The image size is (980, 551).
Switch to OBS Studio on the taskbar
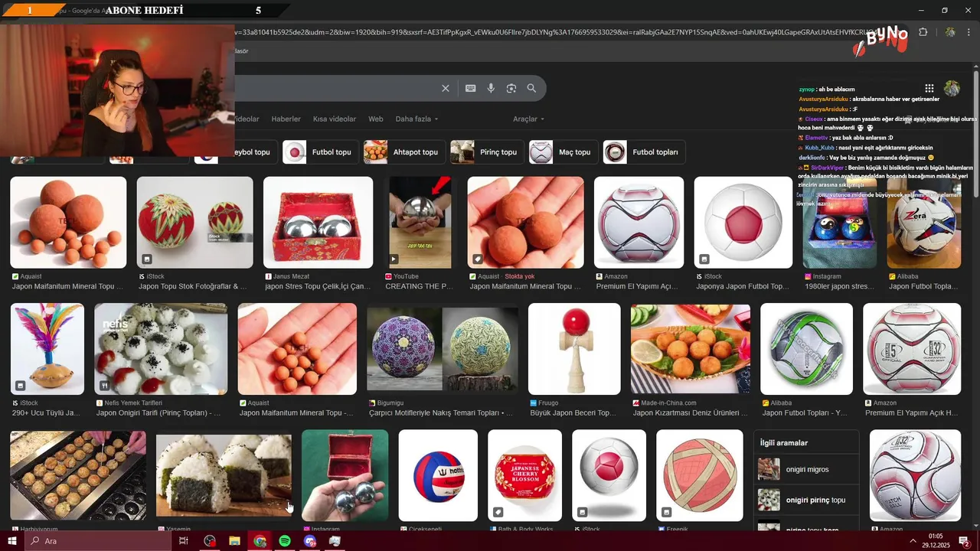tap(210, 541)
